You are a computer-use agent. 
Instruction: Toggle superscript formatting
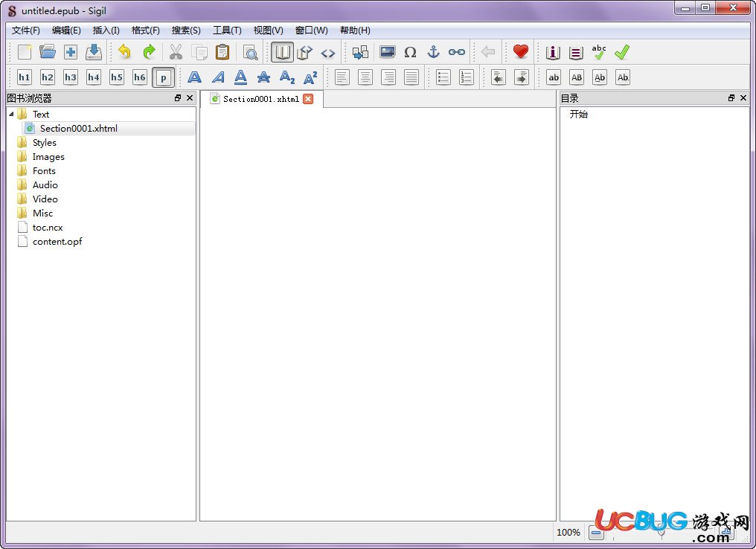click(x=310, y=77)
